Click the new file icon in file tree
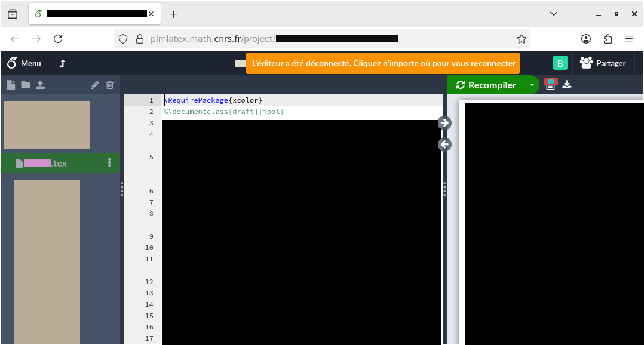 click(x=10, y=85)
